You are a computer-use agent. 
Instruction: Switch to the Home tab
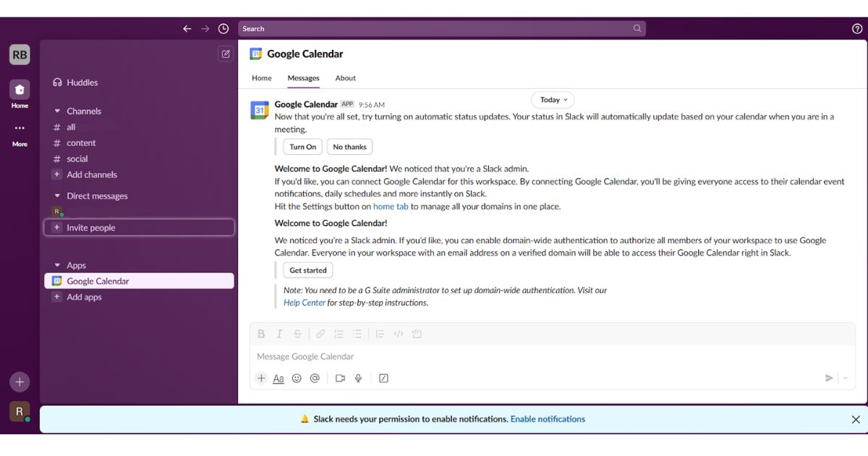click(262, 78)
